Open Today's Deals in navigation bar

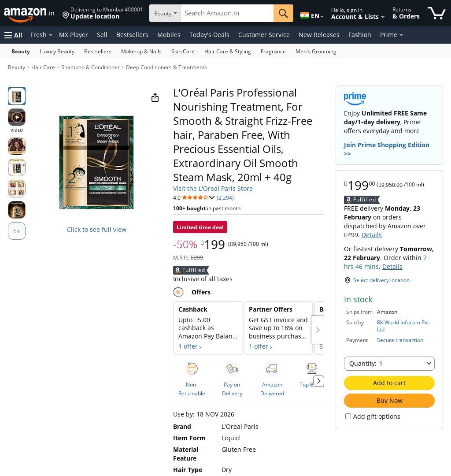pos(209,35)
